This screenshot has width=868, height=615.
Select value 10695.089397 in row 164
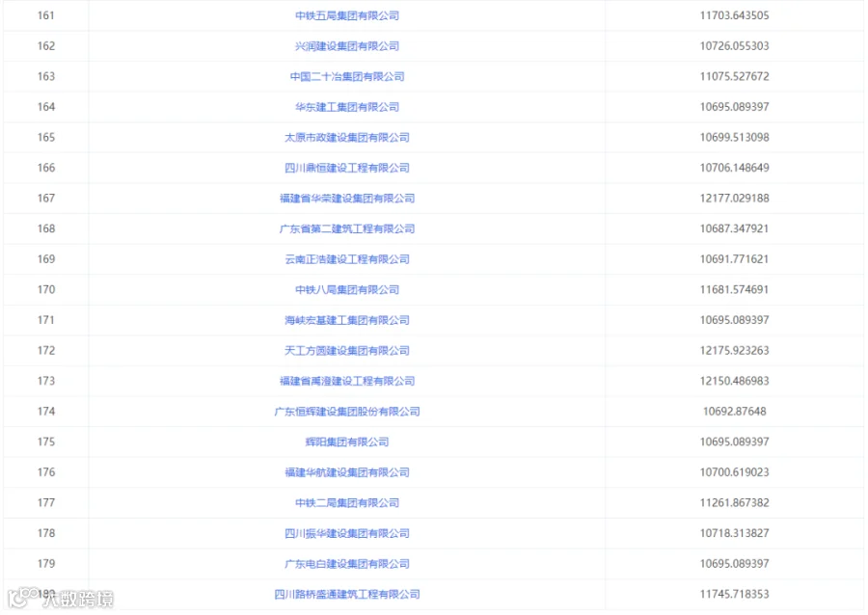734,107
